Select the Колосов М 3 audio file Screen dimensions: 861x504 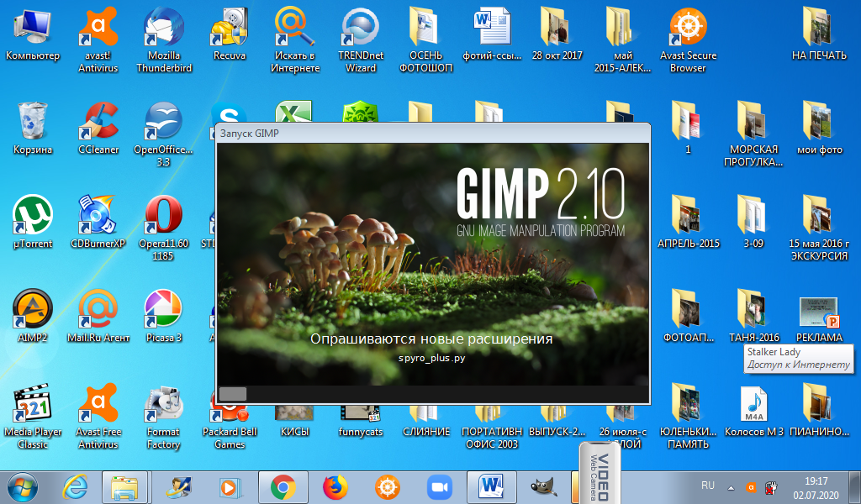point(753,411)
